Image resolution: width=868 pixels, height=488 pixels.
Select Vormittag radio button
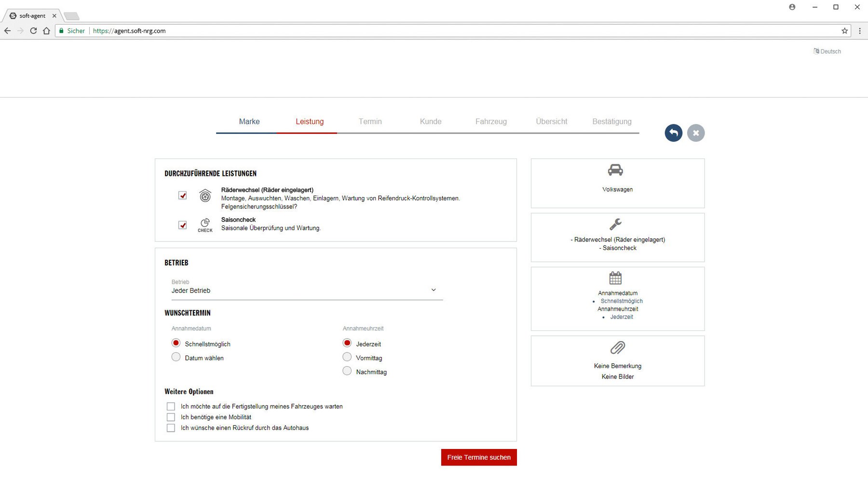(347, 357)
